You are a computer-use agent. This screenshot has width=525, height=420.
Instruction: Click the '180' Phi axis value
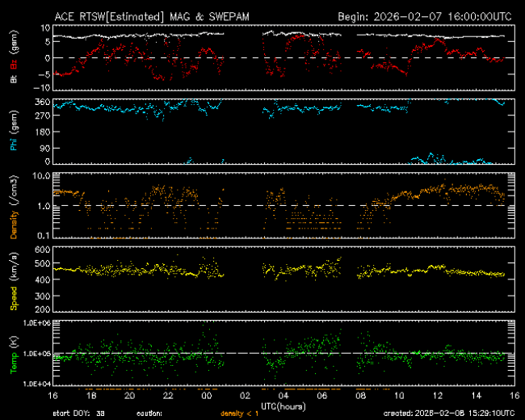(42, 132)
